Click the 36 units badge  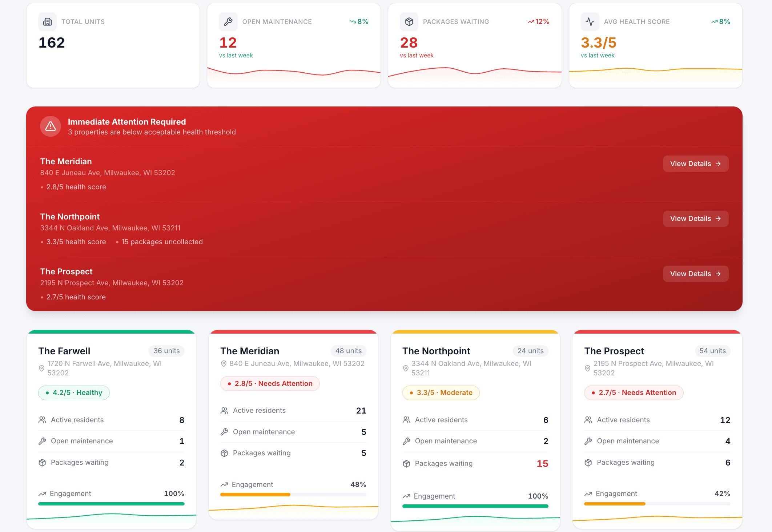pyautogui.click(x=166, y=351)
